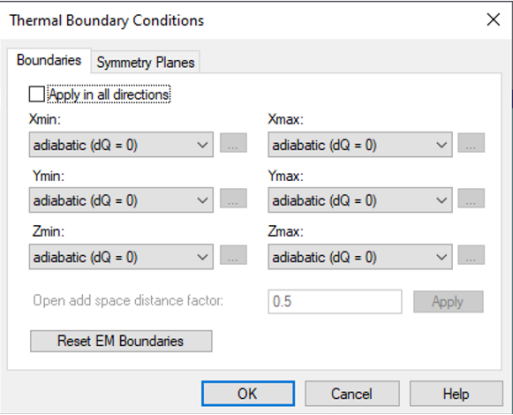Click the ellipsis button beside Zmin
Viewport: 513px width, 415px height.
pos(233,255)
